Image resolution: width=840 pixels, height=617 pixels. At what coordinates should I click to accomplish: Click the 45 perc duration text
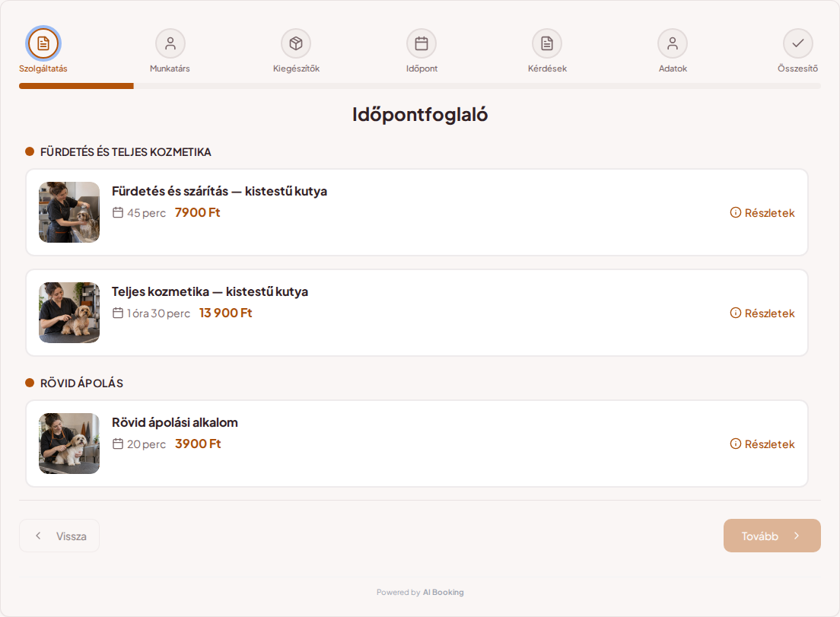pyautogui.click(x=146, y=213)
